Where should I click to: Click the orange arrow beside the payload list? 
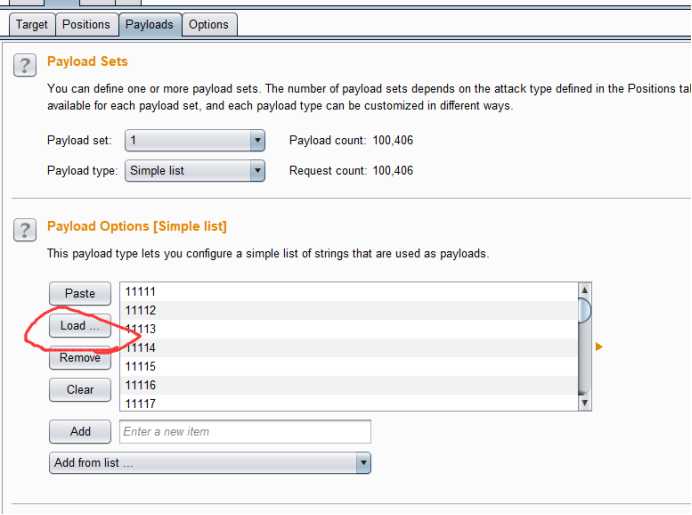point(599,346)
